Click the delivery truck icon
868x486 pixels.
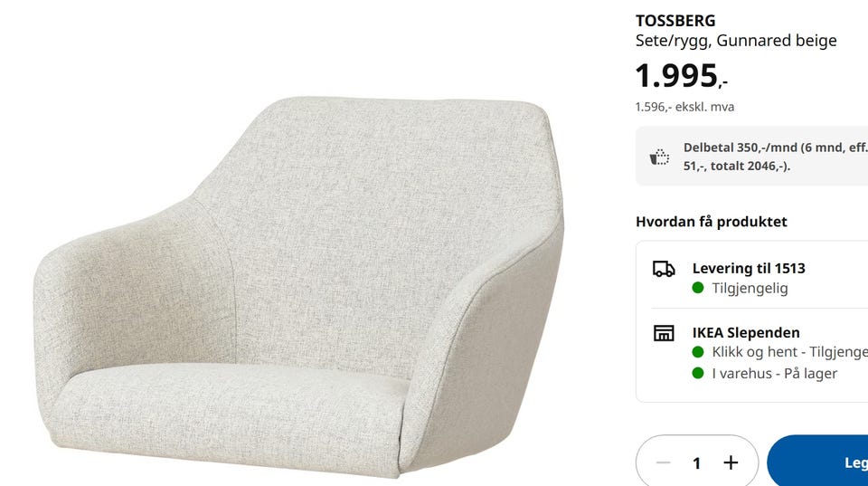(664, 269)
